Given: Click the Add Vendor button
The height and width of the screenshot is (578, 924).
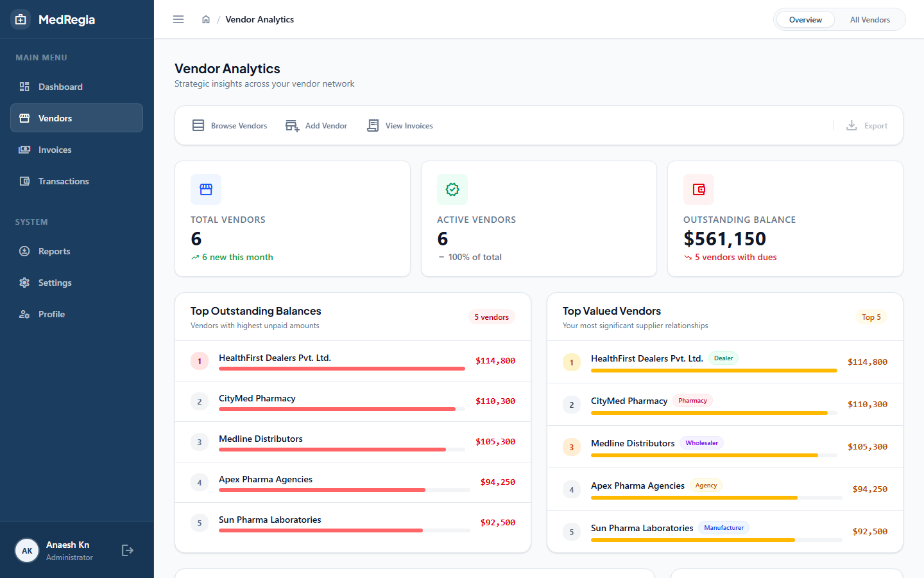Looking at the screenshot, I should [x=316, y=125].
